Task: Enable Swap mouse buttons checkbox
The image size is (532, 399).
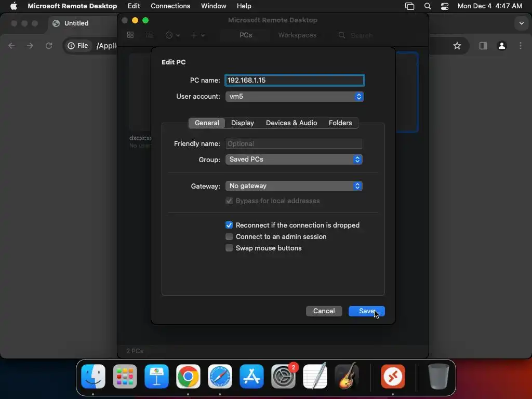Action: pyautogui.click(x=229, y=248)
